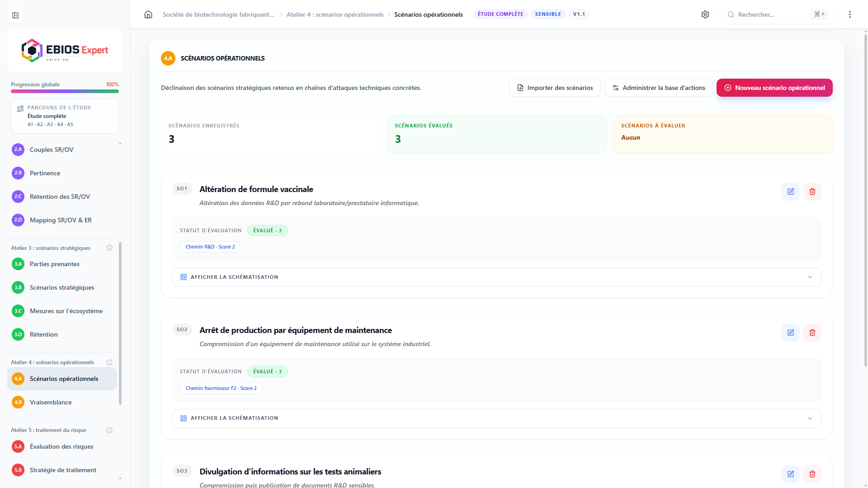This screenshot has width=868, height=488.
Task: Click ÉVALUÉ · 3 badge in SO1
Action: coord(268,230)
